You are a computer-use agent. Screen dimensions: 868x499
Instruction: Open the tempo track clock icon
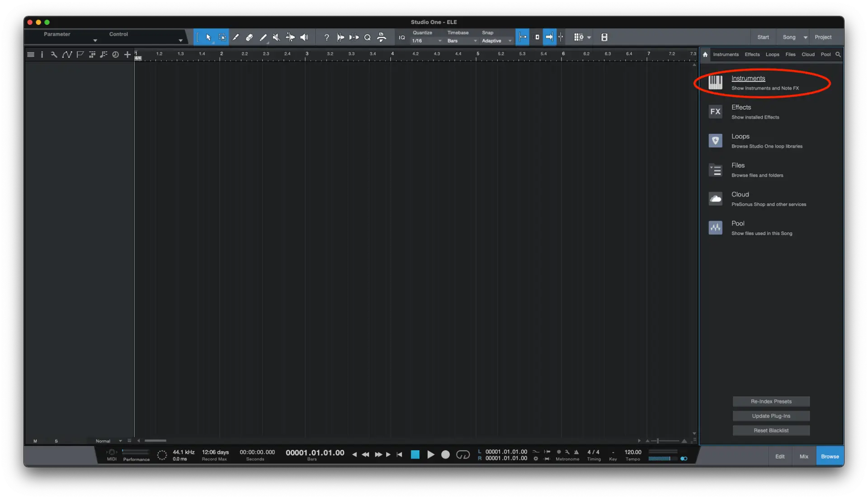pos(116,55)
